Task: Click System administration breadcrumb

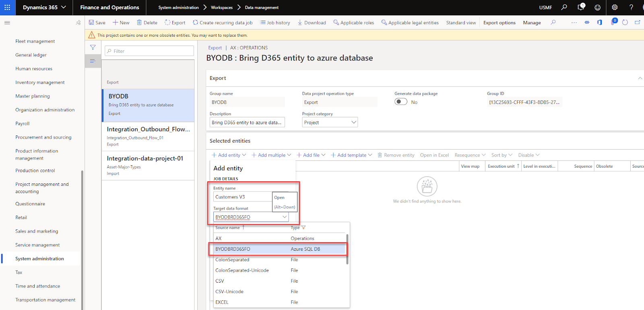Action: [x=178, y=7]
